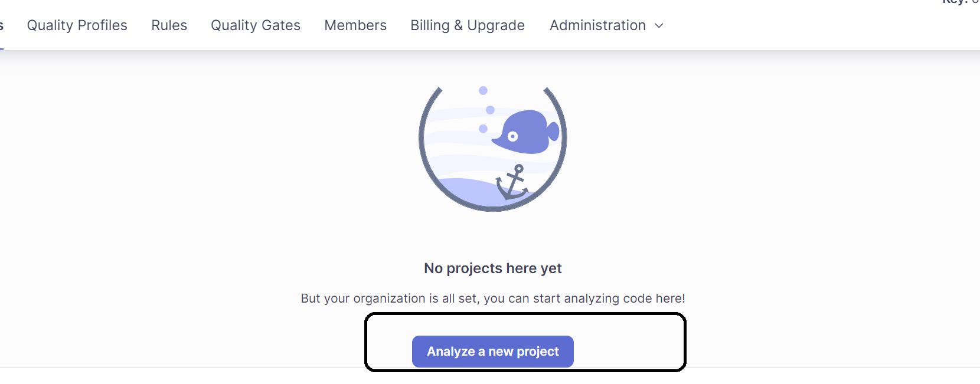This screenshot has height=384, width=980.
Task: Click the "your organization is all set" message
Action: tap(492, 298)
